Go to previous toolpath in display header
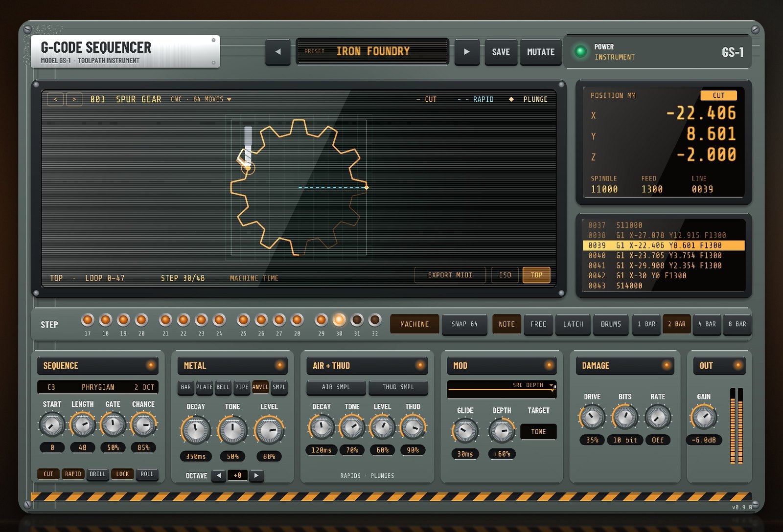 pyautogui.click(x=55, y=99)
